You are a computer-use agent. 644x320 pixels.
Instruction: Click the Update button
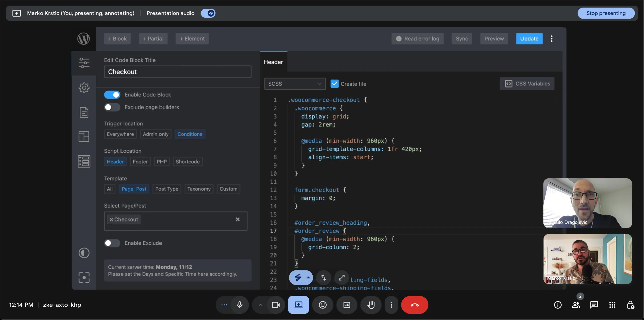click(x=529, y=39)
